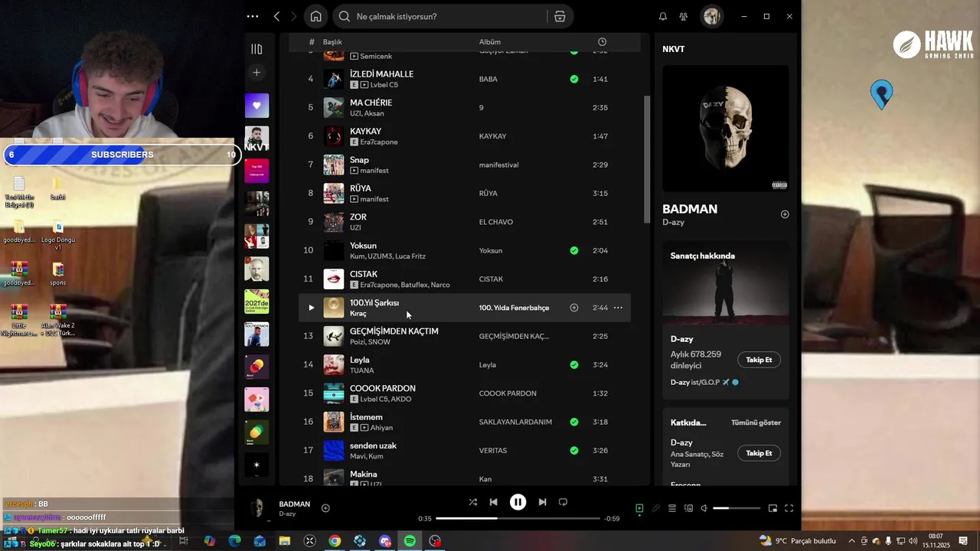
Task: Follow D-azy with the Takip Et button in Sanatçı hakkında
Action: pos(759,360)
